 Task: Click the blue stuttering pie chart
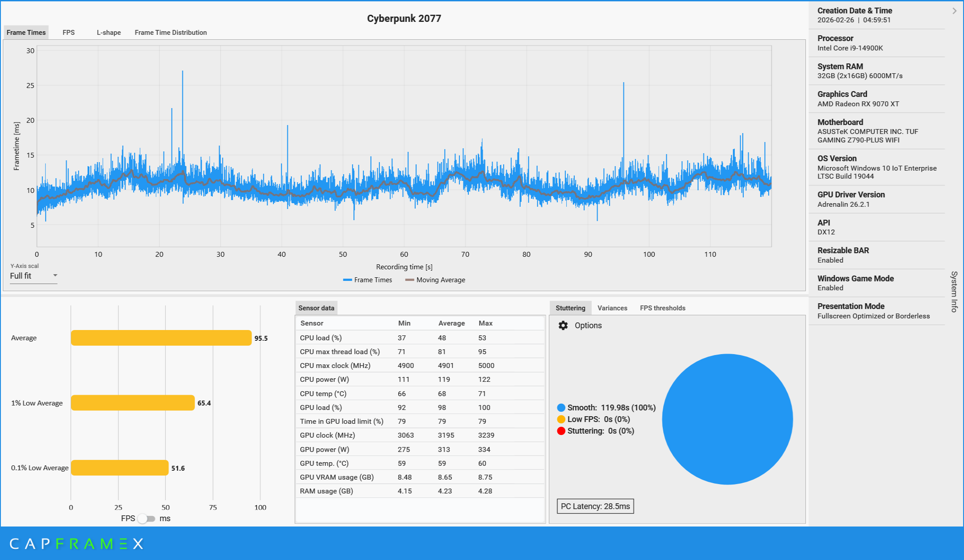click(x=727, y=419)
